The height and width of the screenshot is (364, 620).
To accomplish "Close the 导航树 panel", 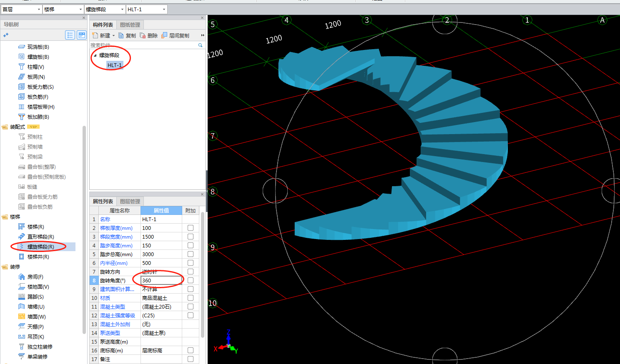I will 84,18.
